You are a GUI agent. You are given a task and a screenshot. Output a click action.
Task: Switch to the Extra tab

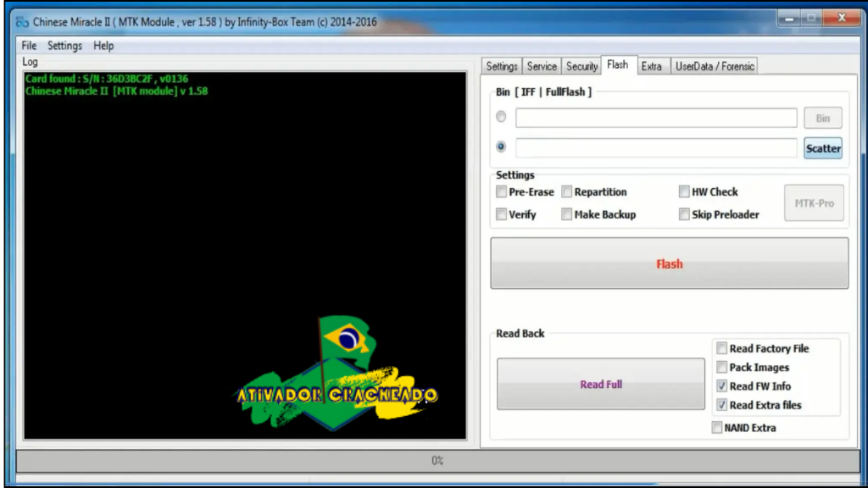click(652, 66)
